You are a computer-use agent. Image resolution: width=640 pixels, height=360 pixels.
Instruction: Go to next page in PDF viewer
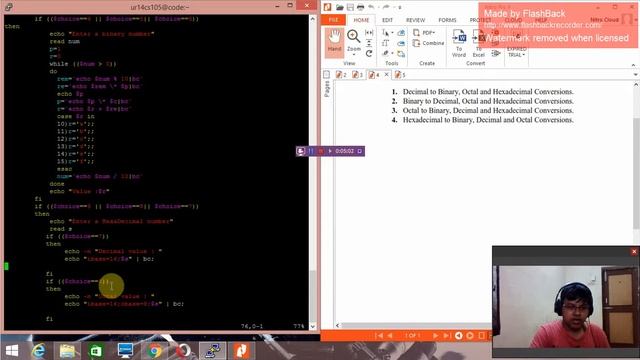tap(435, 336)
